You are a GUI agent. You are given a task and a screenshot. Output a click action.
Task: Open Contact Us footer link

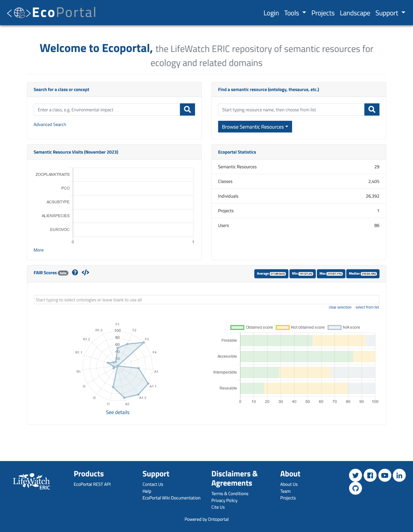[x=153, y=484]
